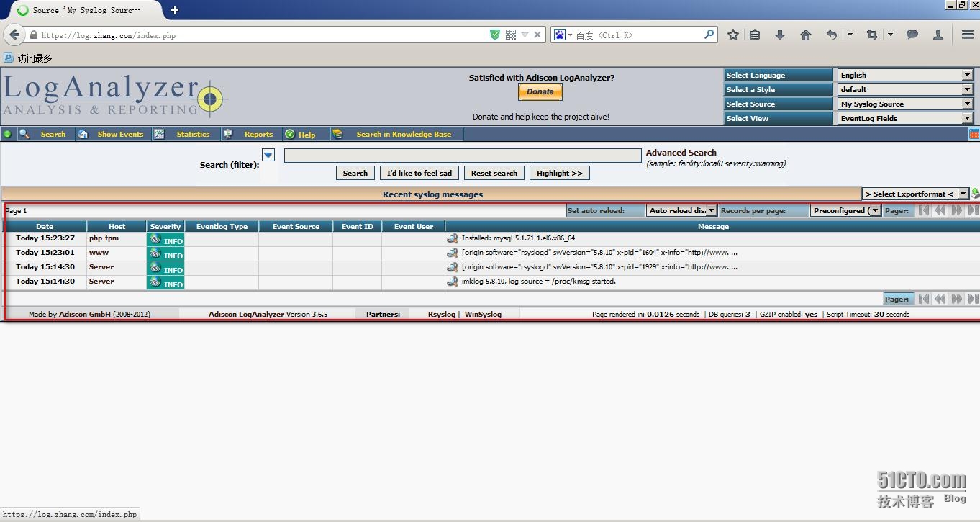Open the WinSyslog partner link
The image size is (980, 522).
pyautogui.click(x=483, y=314)
